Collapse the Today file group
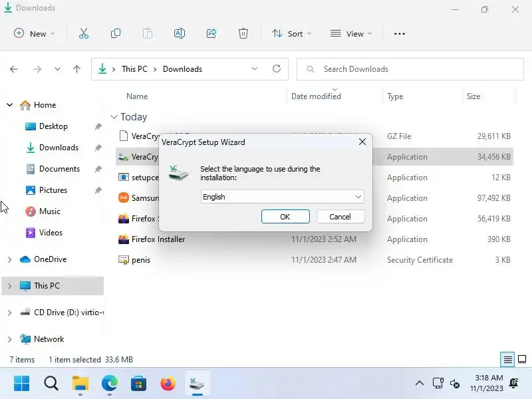 (x=114, y=117)
